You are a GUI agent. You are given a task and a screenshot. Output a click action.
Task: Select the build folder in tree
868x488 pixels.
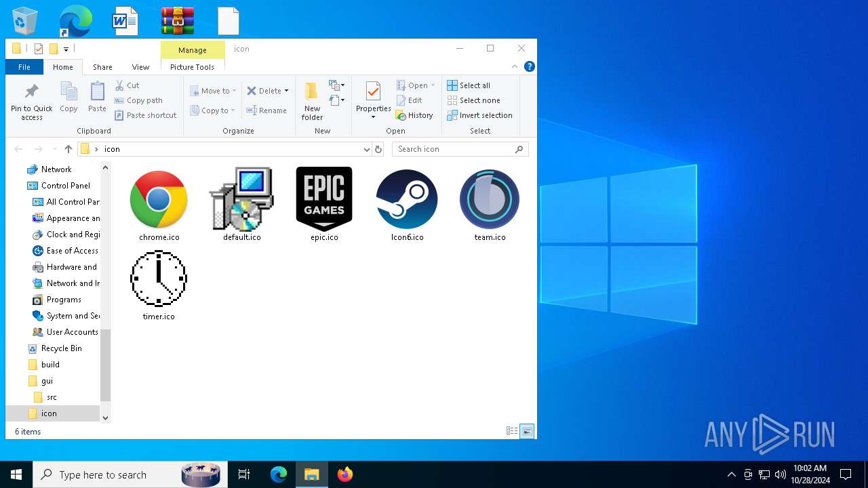[x=43, y=365]
